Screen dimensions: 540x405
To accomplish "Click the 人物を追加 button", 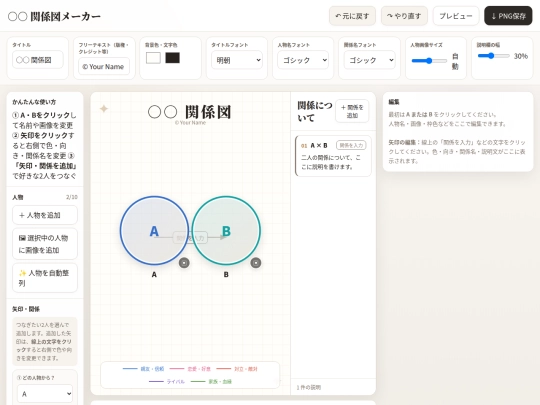I will point(45,215).
